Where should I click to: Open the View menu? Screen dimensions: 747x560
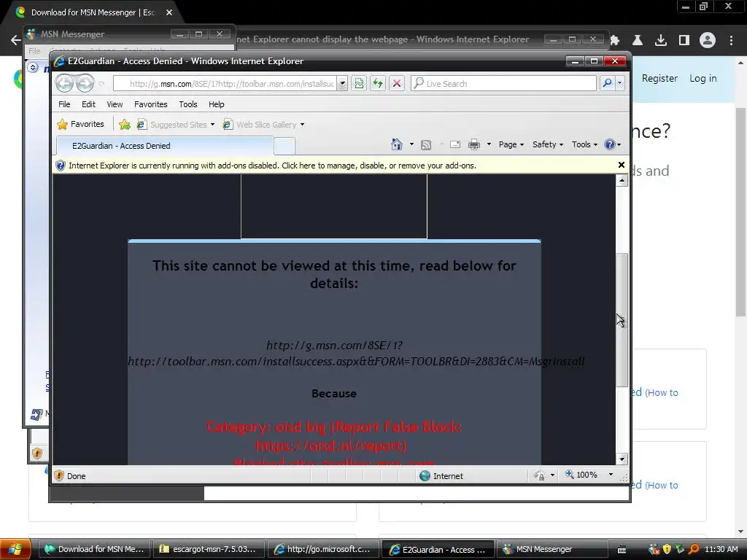115,104
